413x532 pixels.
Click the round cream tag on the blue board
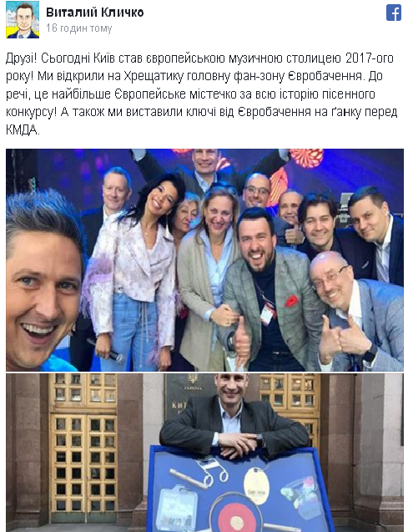point(257,485)
